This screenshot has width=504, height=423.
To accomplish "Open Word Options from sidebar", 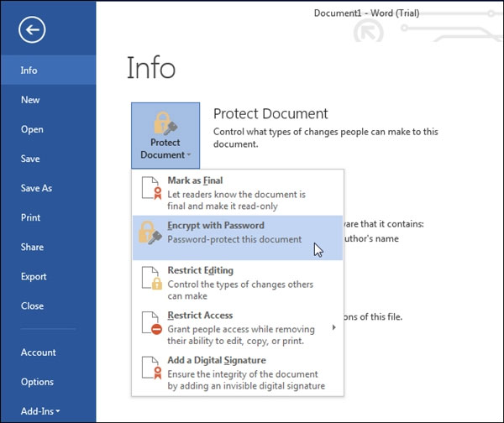I will pyautogui.click(x=37, y=382).
